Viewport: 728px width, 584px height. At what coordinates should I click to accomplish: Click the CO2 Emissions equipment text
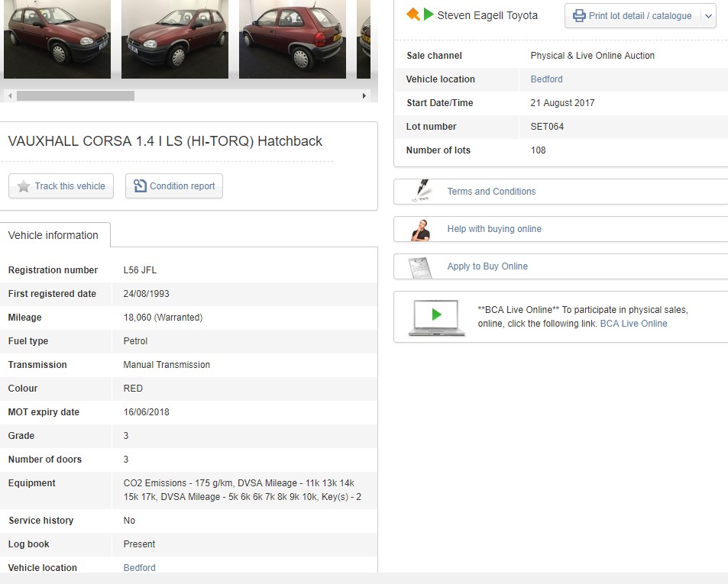pyautogui.click(x=242, y=490)
